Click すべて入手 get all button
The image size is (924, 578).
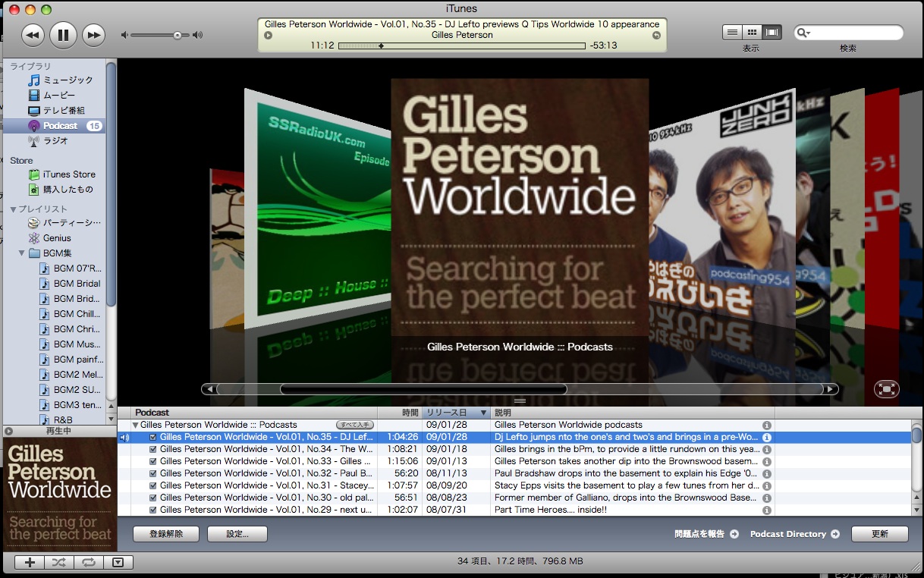pyautogui.click(x=355, y=425)
